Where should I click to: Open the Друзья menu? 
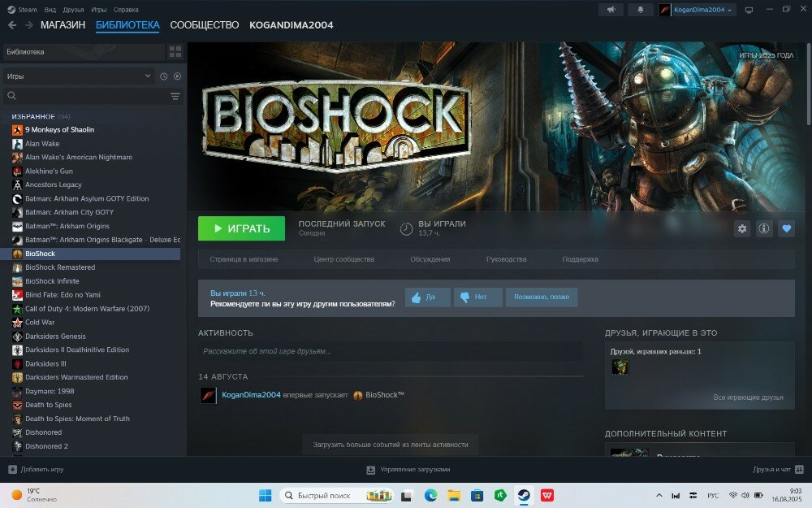click(74, 10)
